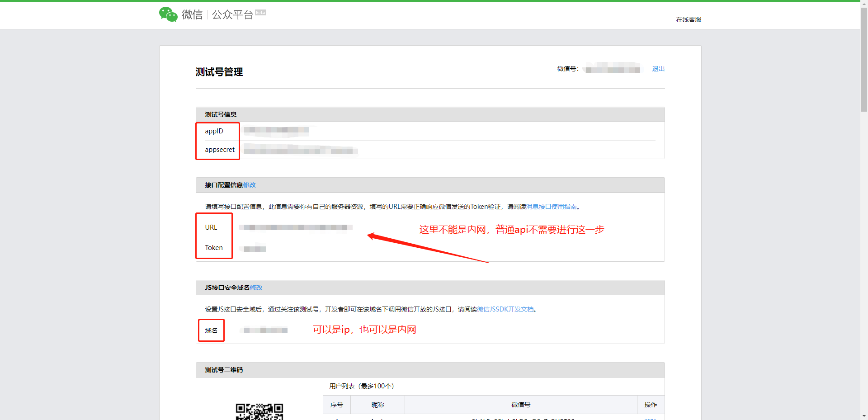868x420 pixels.
Task: Open the 微信JSSDK开发文档 link
Action: point(505,309)
